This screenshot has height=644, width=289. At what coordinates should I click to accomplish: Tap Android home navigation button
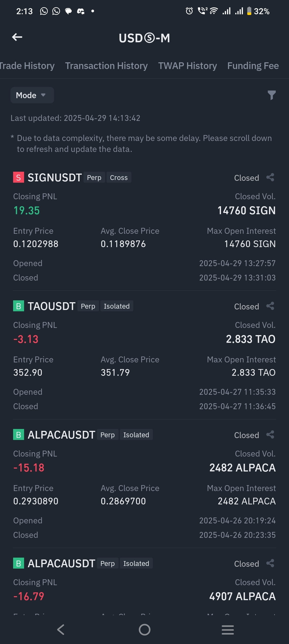coord(144,630)
